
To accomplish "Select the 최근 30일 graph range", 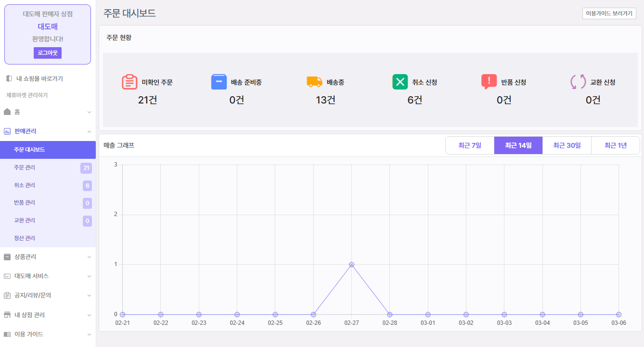I will (567, 145).
